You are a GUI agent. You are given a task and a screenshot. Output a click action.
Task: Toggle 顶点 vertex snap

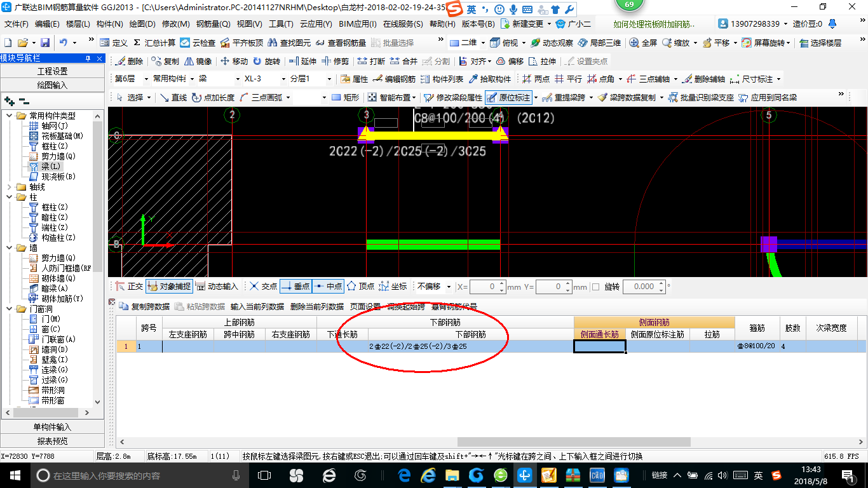tap(360, 287)
